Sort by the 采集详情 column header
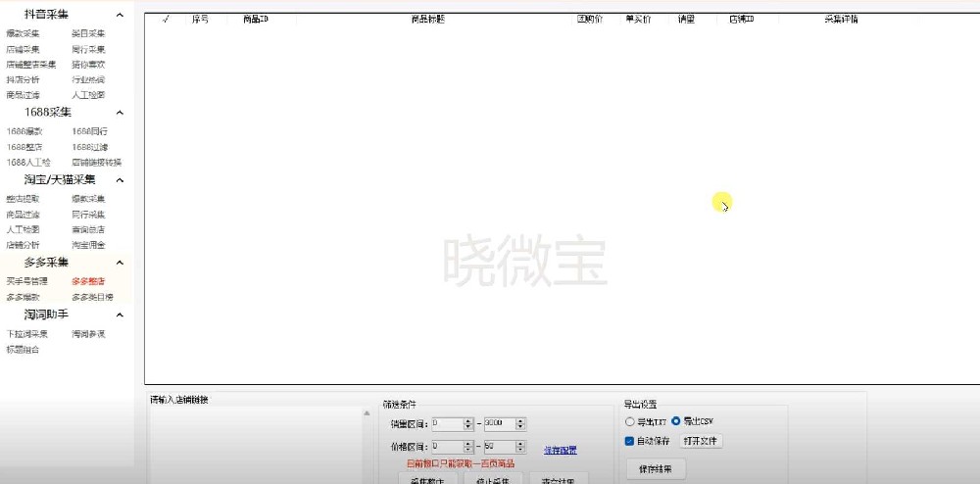Image resolution: width=980 pixels, height=484 pixels. (x=841, y=20)
